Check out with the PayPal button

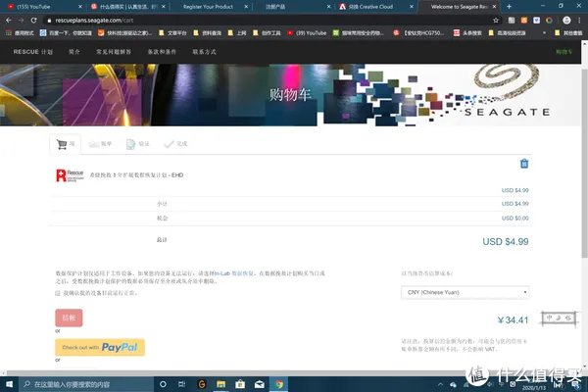point(100,347)
